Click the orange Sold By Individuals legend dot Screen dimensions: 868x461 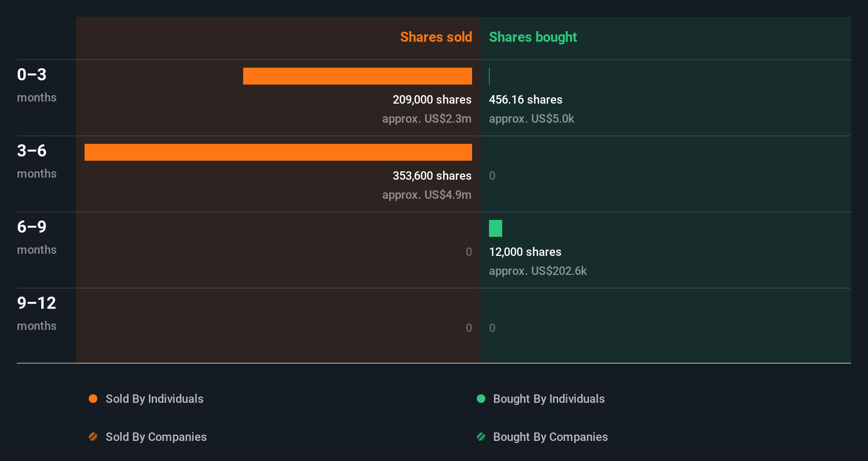coord(93,399)
